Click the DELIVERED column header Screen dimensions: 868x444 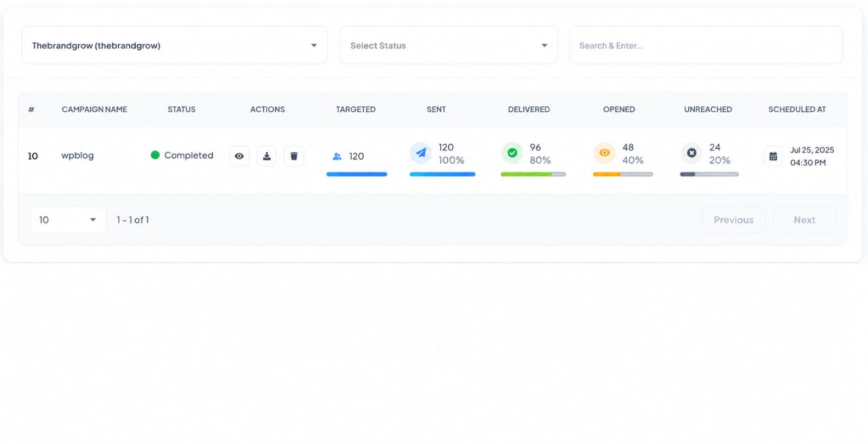click(529, 110)
